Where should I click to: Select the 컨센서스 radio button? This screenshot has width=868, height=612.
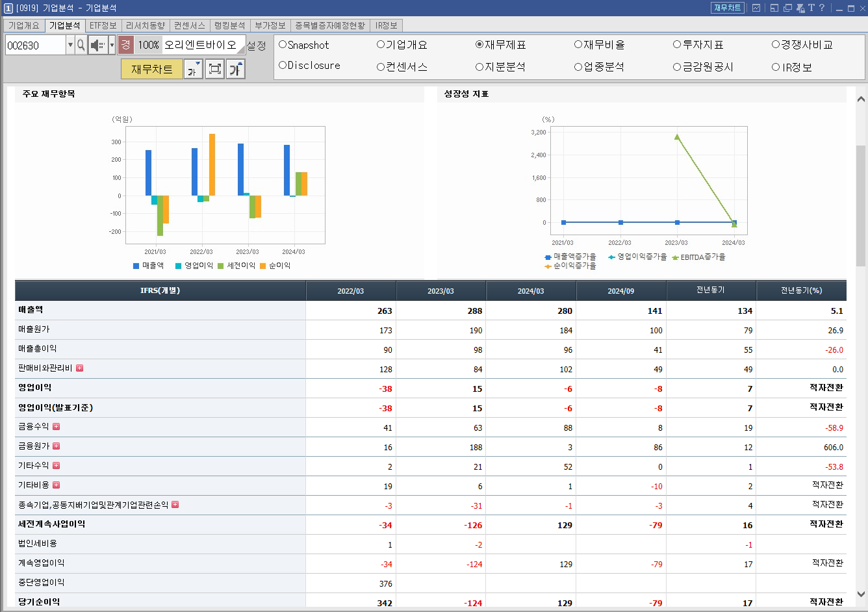pos(381,67)
